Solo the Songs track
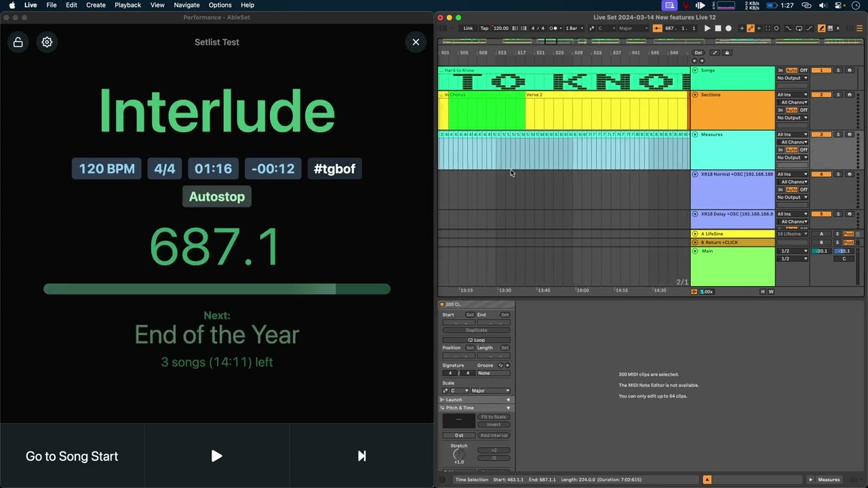The width and height of the screenshot is (868, 488). [x=837, y=70]
